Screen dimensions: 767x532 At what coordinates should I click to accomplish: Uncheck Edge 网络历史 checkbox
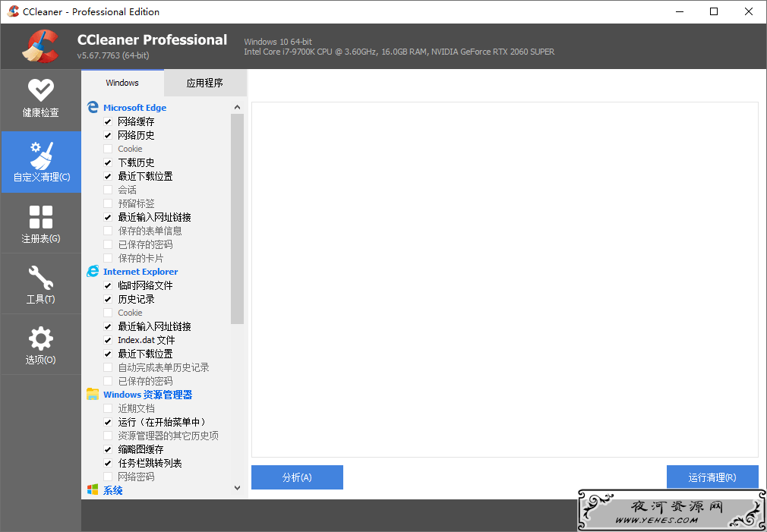(x=108, y=135)
